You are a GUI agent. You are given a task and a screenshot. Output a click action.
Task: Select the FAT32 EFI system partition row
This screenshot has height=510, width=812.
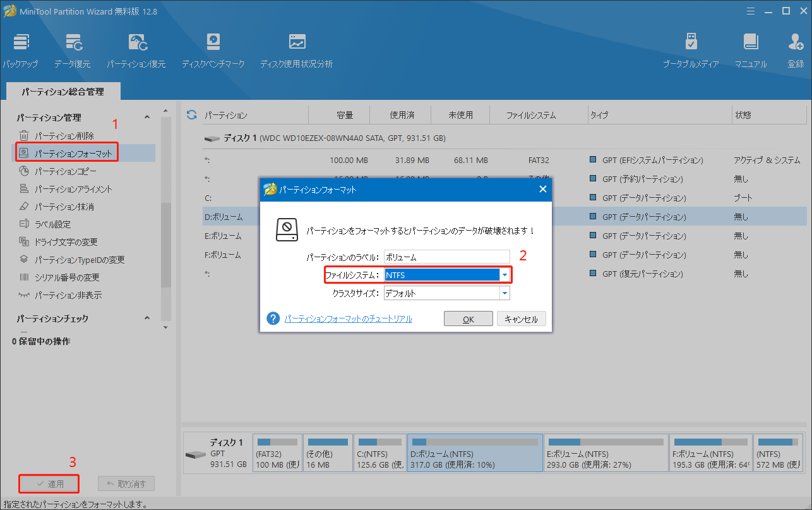click(x=505, y=160)
